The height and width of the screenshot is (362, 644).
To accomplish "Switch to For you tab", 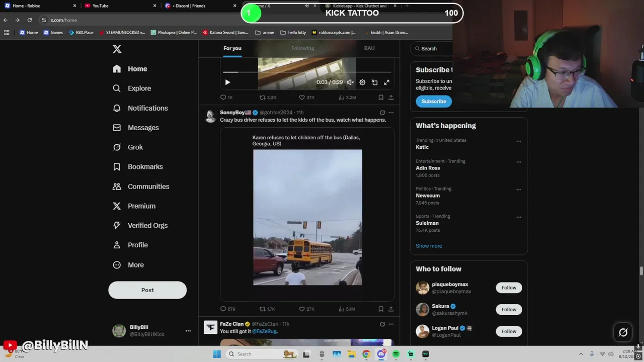I will click(x=232, y=48).
